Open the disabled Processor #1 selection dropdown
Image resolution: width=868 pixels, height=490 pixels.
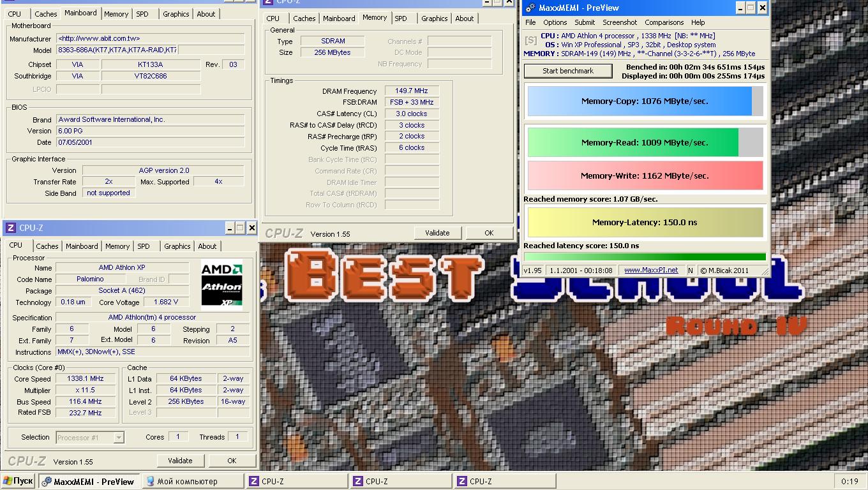(90, 438)
